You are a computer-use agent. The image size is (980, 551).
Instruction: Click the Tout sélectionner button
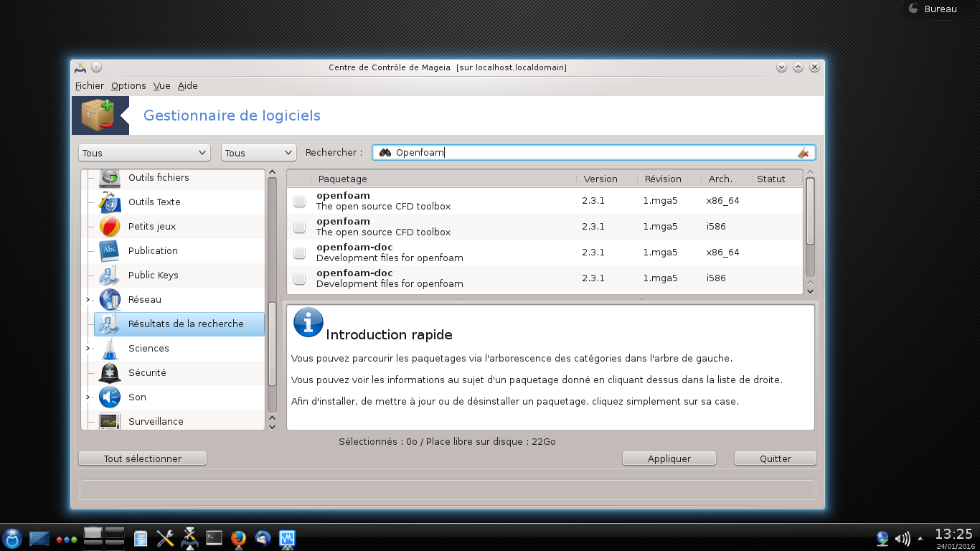(x=143, y=458)
